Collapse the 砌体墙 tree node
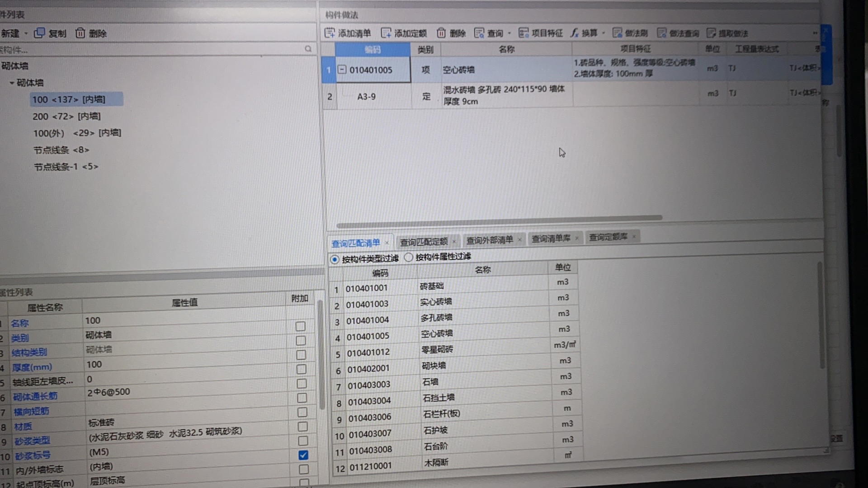Screen dimensions: 868x488 12,83
